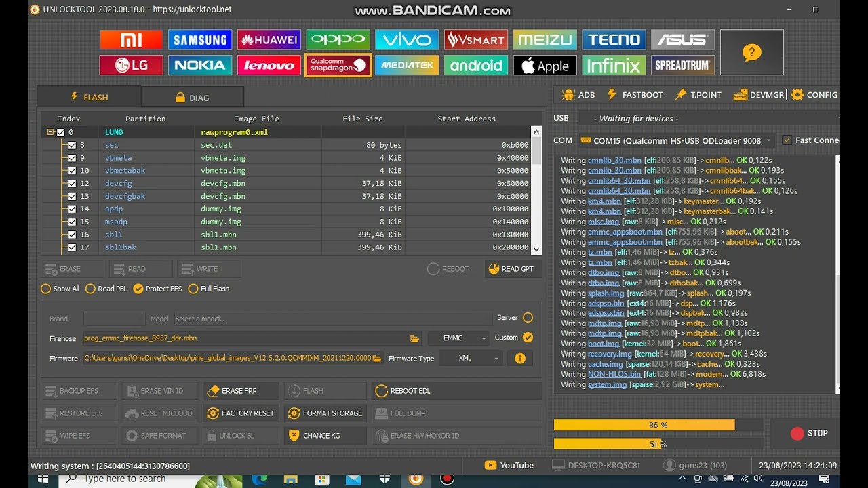Select the Meizu brand logo

pyautogui.click(x=545, y=39)
